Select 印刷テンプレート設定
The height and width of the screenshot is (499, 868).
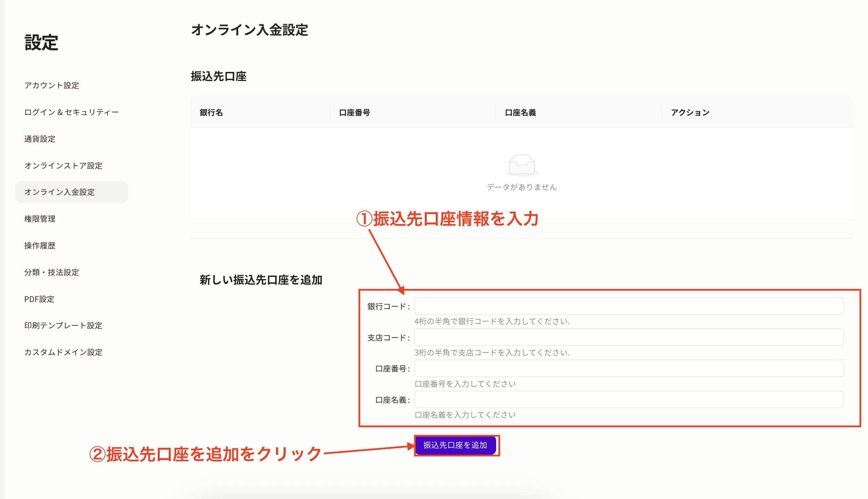(x=63, y=326)
